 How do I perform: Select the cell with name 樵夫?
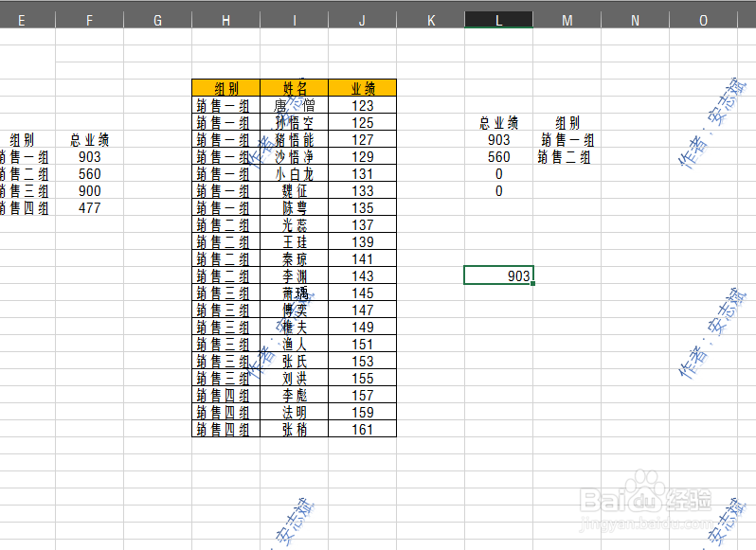click(x=294, y=327)
